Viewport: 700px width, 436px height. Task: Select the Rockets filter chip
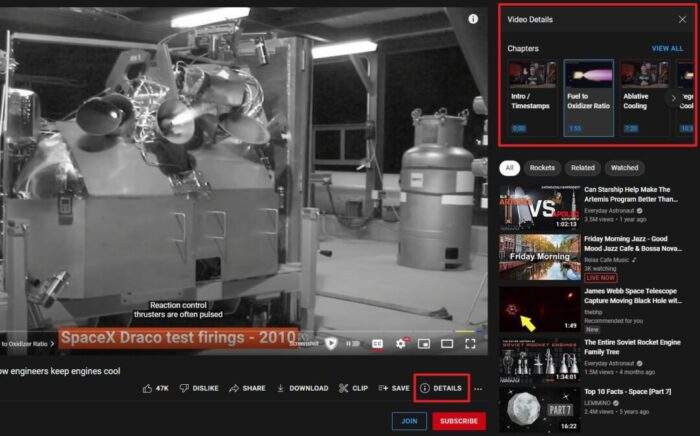[542, 168]
